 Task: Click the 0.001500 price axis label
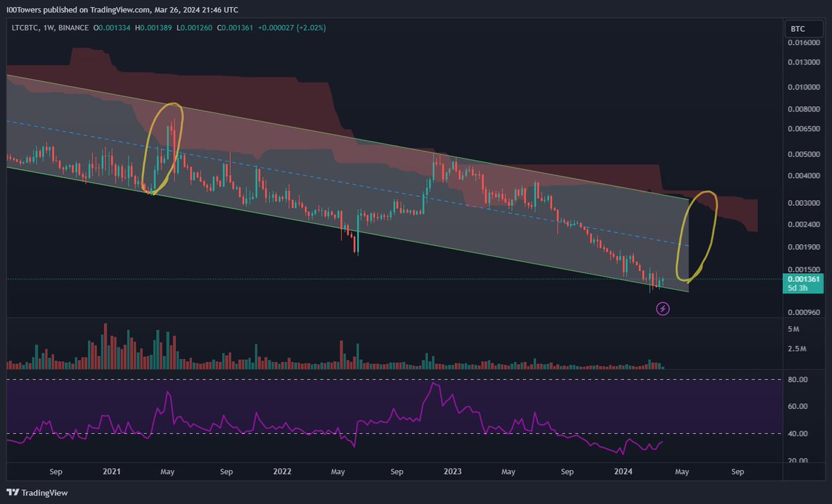[x=805, y=269]
